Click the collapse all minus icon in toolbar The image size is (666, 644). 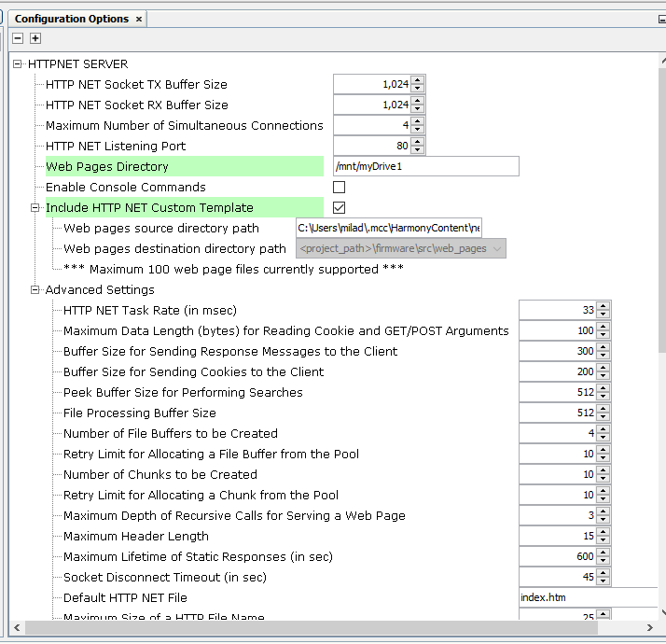pos(18,38)
